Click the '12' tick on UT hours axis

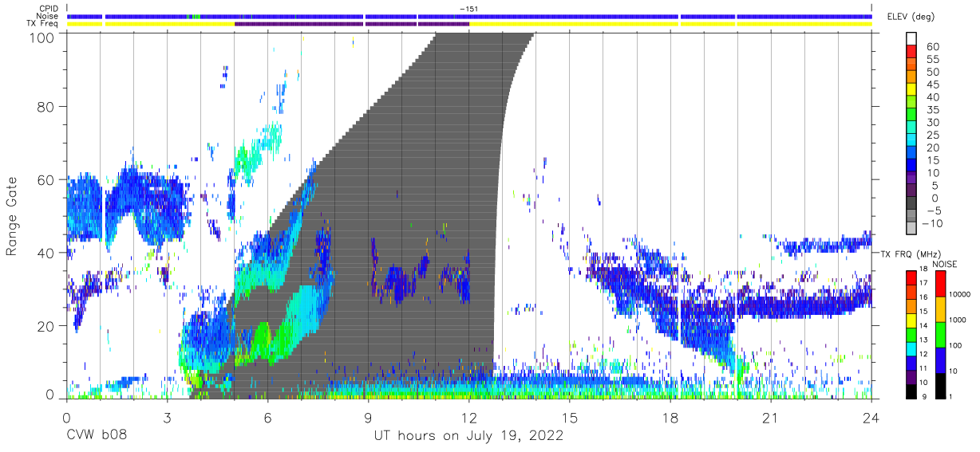468,418
